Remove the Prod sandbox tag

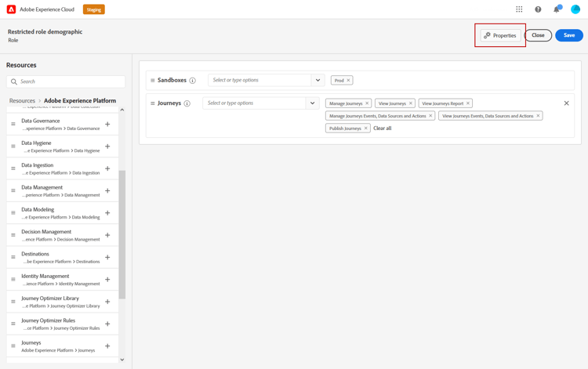pos(348,80)
